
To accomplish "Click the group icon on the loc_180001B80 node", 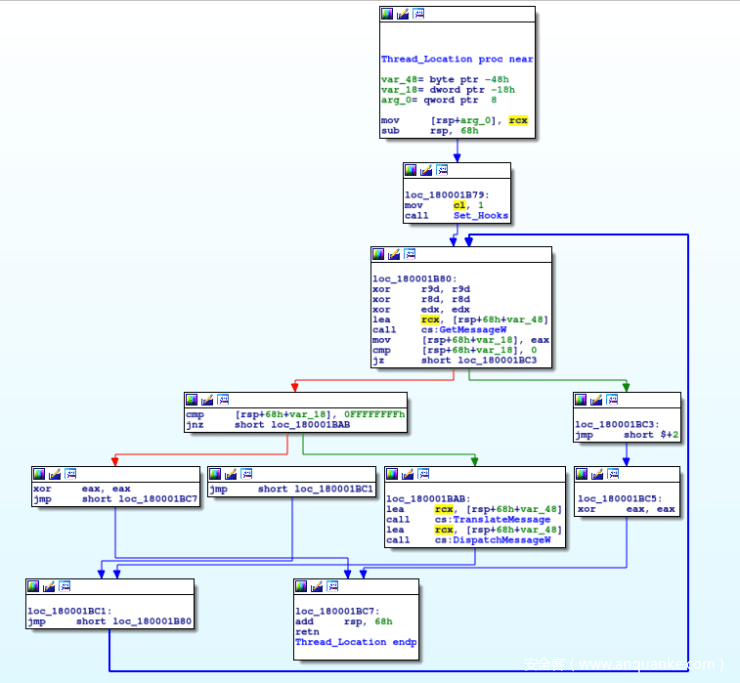I will click(410, 254).
